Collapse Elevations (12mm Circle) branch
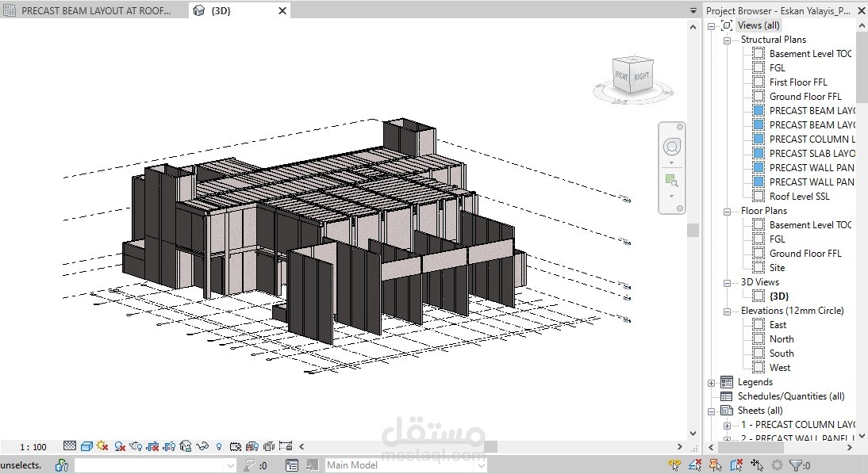Viewport: 868px width, 474px height. point(727,312)
